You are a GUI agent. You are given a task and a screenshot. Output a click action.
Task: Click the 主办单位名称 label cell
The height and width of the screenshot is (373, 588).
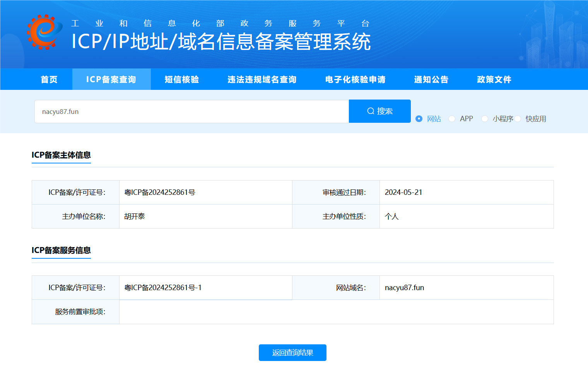coord(75,217)
